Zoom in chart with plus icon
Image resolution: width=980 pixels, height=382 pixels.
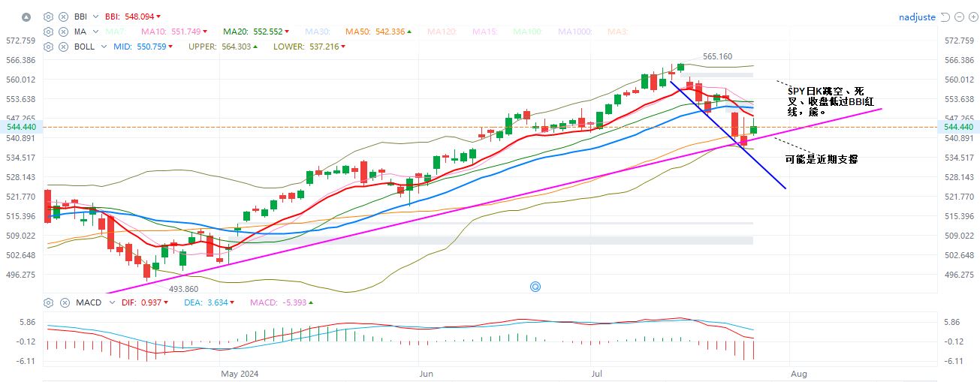[x=972, y=17]
